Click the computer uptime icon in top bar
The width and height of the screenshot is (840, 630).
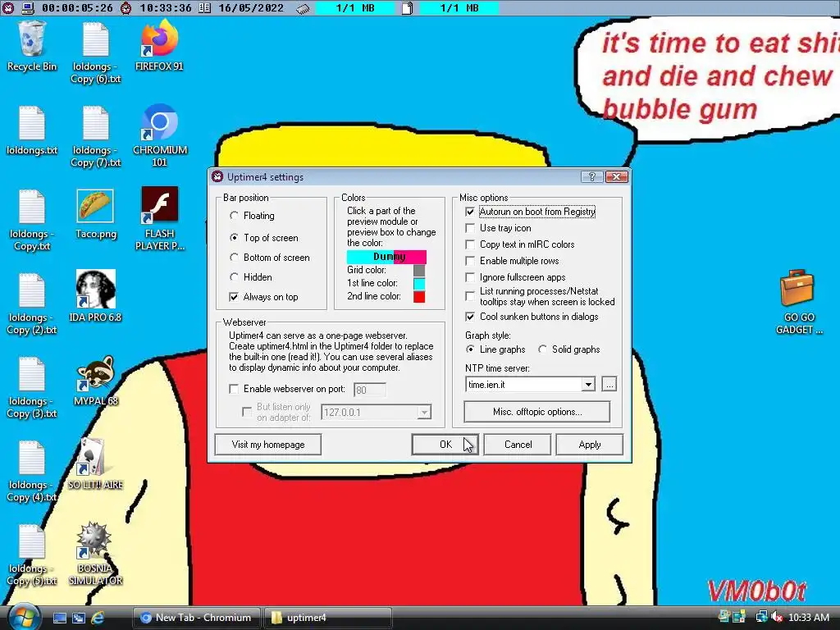click(x=29, y=7)
